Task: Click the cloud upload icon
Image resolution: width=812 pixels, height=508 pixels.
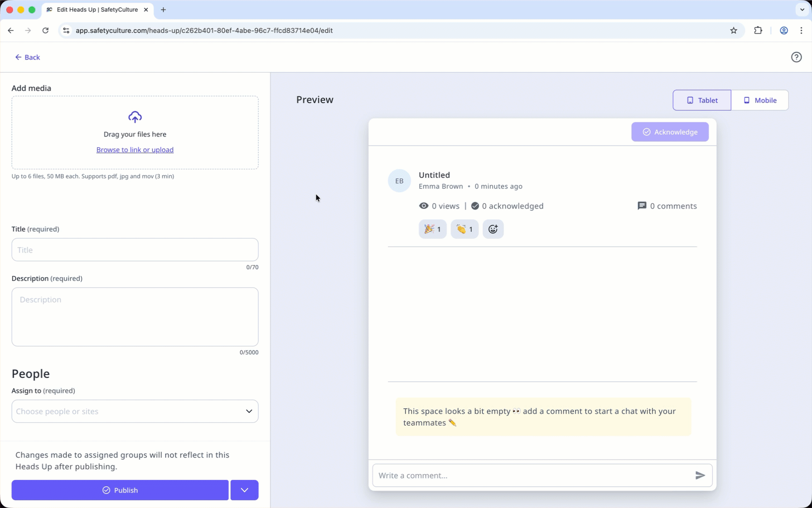Action: [135, 117]
